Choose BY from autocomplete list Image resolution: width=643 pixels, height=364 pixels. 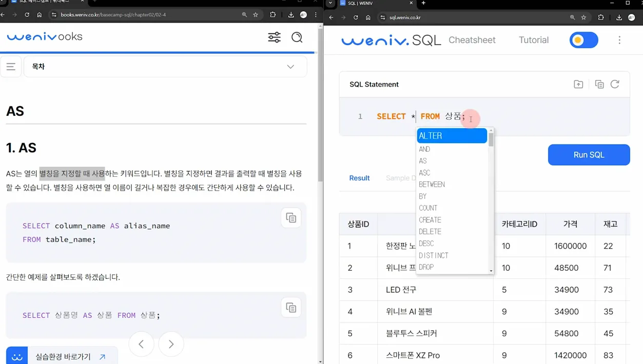452,196
